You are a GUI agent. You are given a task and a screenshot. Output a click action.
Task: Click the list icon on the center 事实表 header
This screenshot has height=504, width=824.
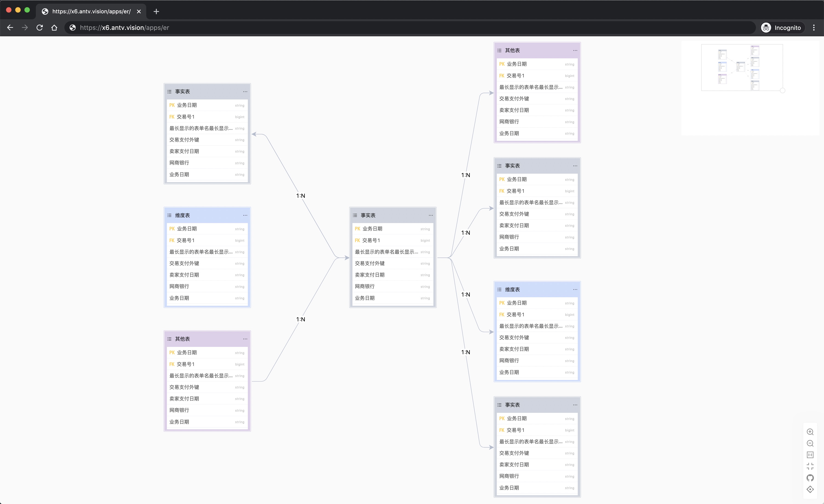(355, 215)
